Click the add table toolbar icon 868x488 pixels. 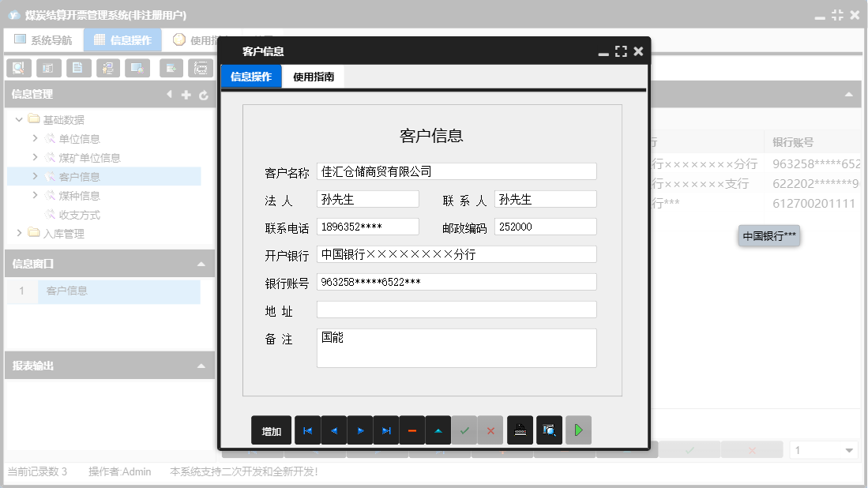click(x=171, y=68)
